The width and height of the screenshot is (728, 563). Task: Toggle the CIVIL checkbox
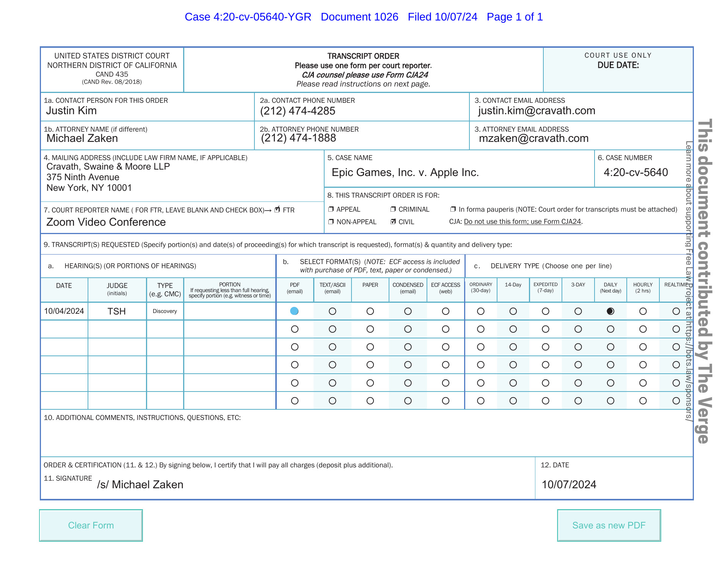pyautogui.click(x=393, y=222)
